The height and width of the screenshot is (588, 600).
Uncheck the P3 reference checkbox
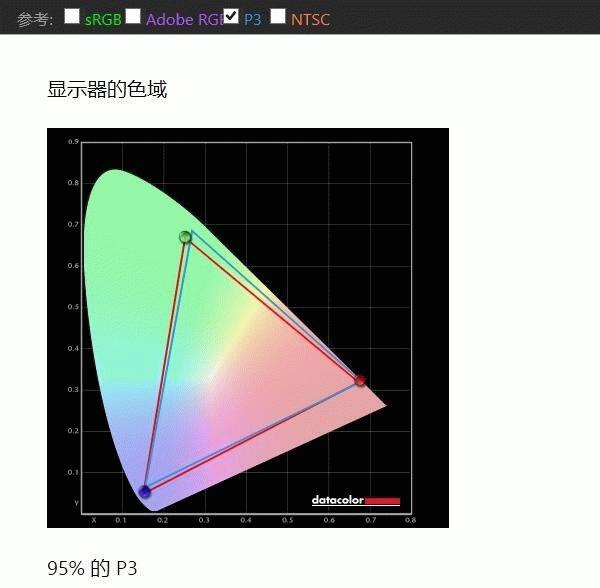(231, 16)
